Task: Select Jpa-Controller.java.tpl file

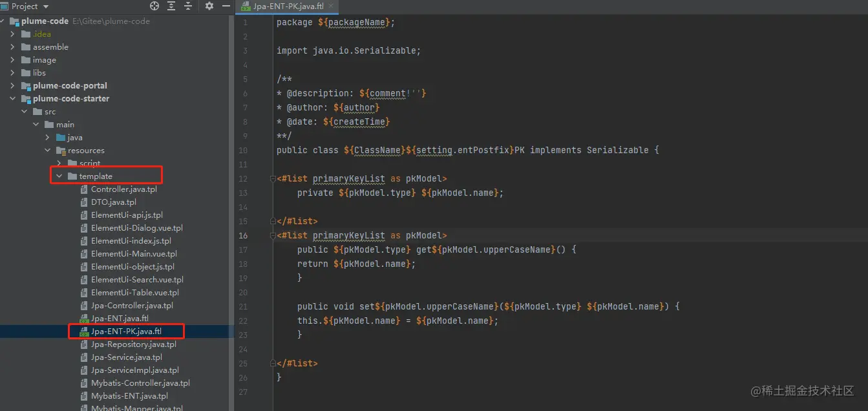Action: pyautogui.click(x=132, y=306)
